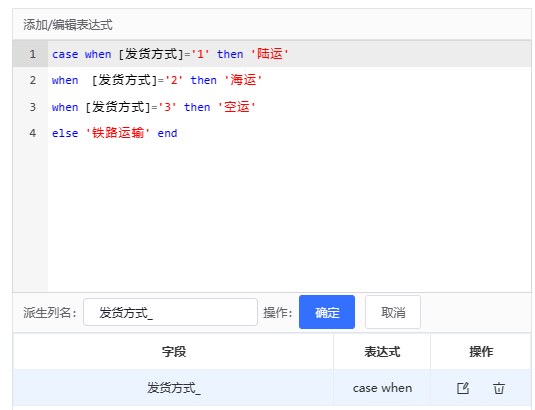Place cursor on '海运' string in line 2

coord(243,80)
